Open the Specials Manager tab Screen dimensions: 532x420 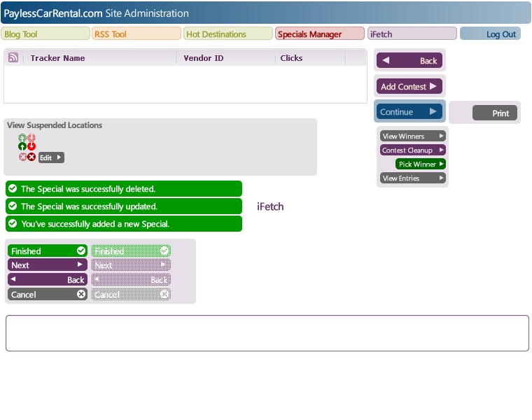coord(320,34)
